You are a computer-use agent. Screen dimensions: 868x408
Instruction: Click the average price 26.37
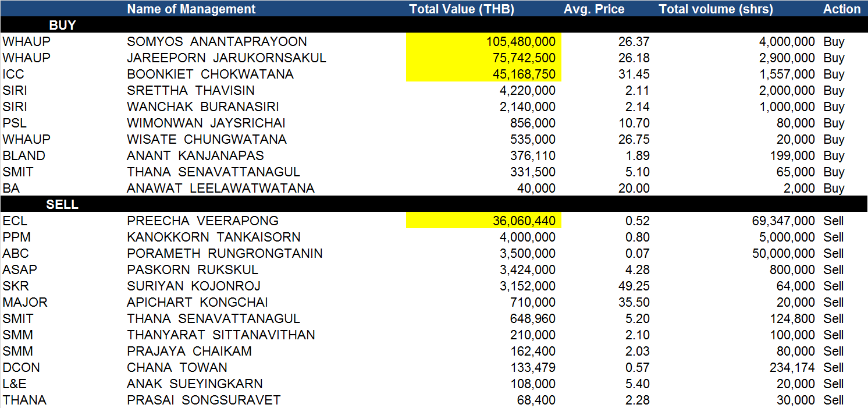coord(634,41)
